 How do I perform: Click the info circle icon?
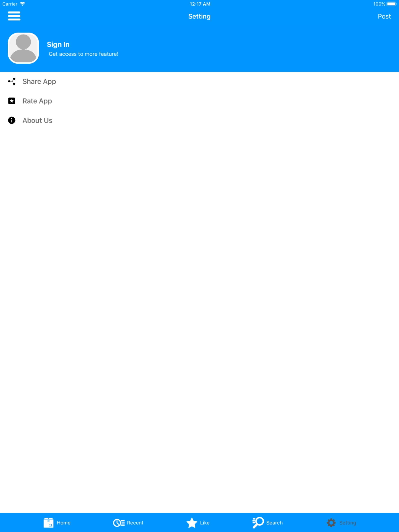12,120
